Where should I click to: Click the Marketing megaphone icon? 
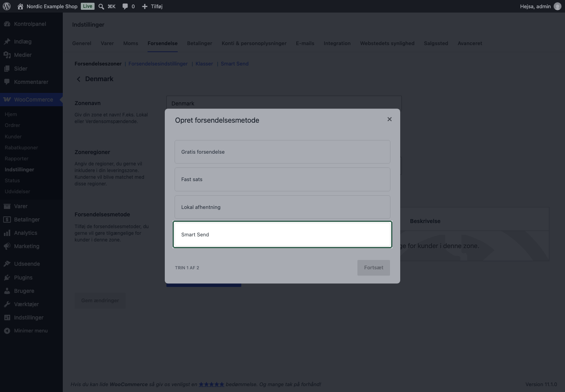click(7, 246)
